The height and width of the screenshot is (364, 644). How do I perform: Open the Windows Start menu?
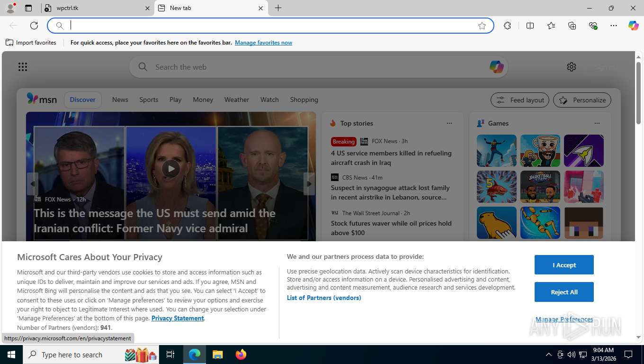(x=11, y=355)
